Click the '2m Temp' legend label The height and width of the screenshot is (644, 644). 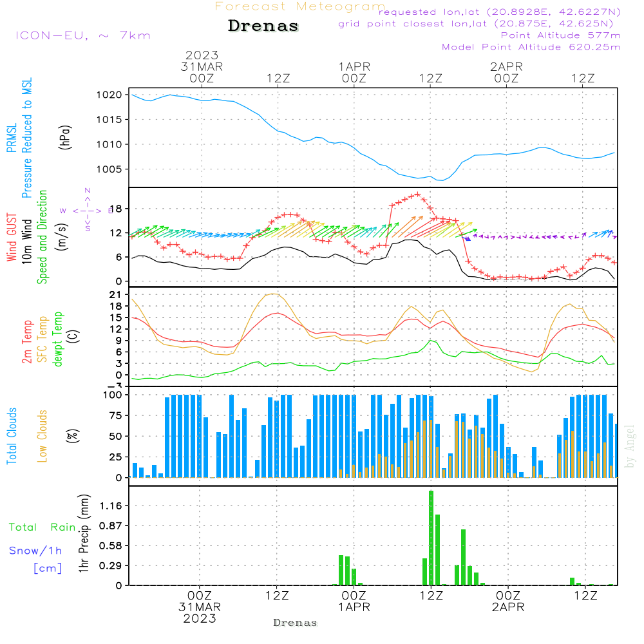click(x=26, y=342)
